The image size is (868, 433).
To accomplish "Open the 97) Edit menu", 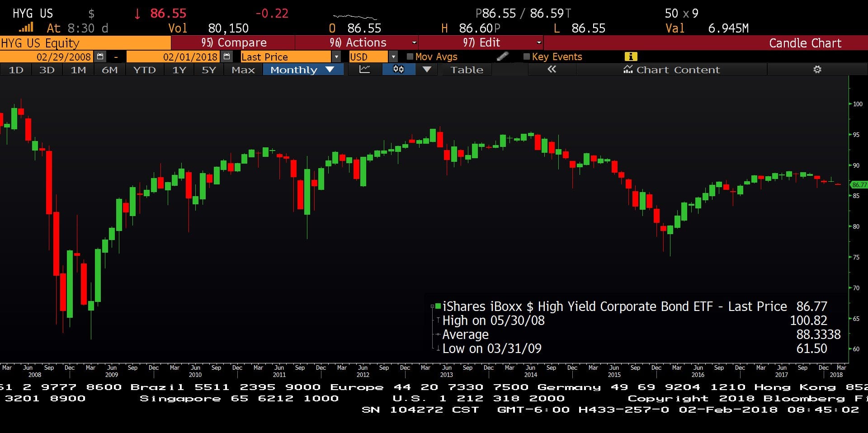I will tap(481, 42).
